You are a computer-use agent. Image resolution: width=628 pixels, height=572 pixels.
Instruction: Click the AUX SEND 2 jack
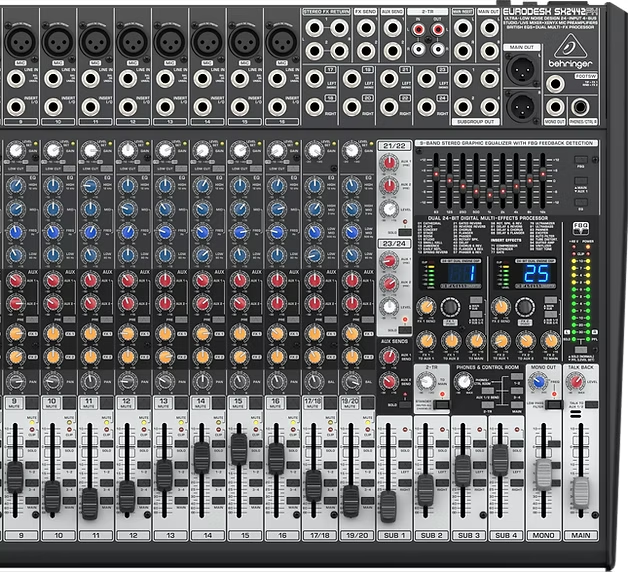tap(392, 51)
